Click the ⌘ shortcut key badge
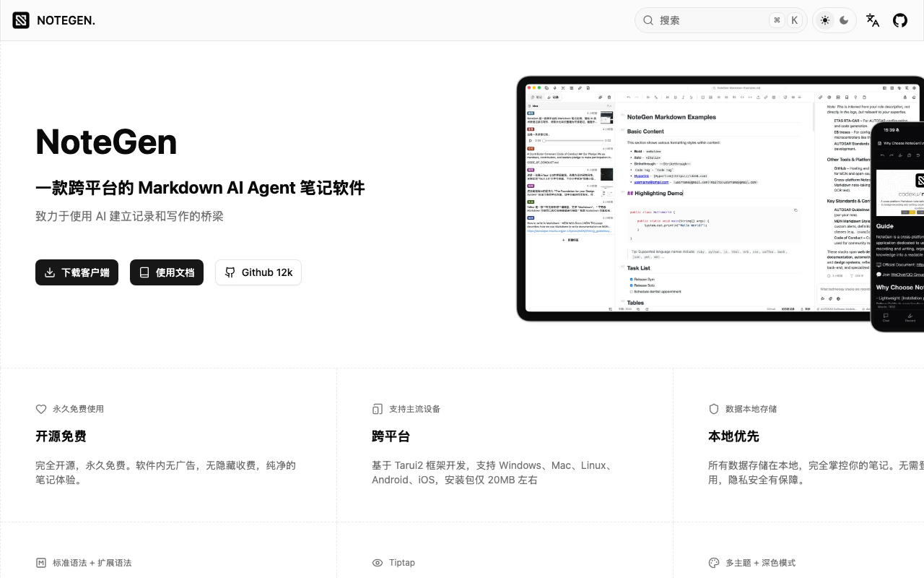Image resolution: width=924 pixels, height=578 pixels. [777, 20]
